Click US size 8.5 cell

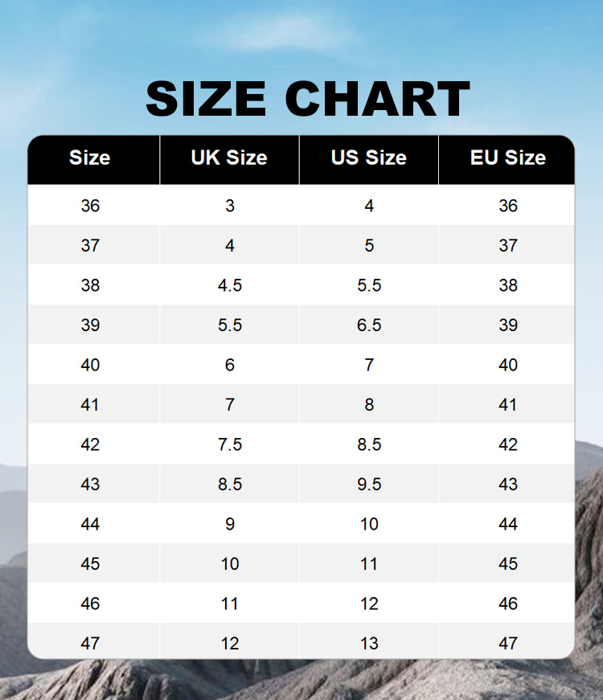point(369,444)
